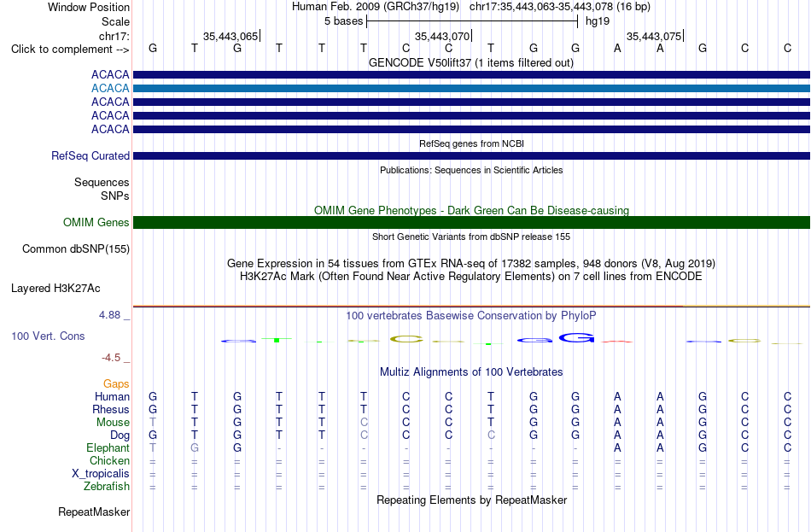Click the 4.88 PhyloP upper limit
Viewport: 811px width, 532px height.
[x=109, y=315]
